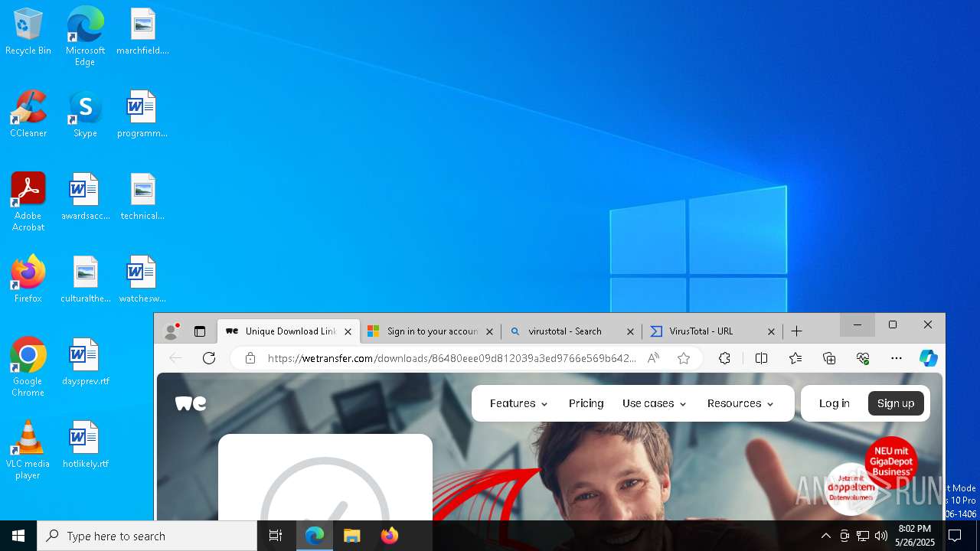Open Edge Extensions puzzle icon
The width and height of the screenshot is (980, 551).
(x=724, y=358)
